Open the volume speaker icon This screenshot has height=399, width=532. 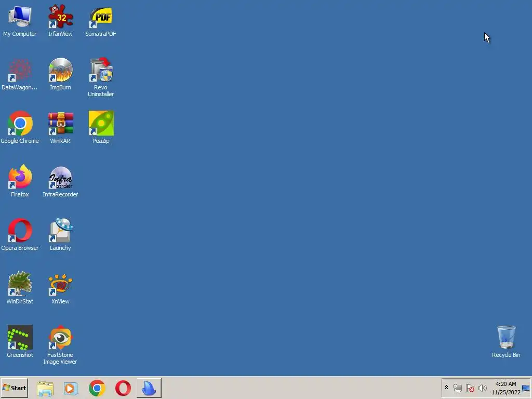click(482, 388)
